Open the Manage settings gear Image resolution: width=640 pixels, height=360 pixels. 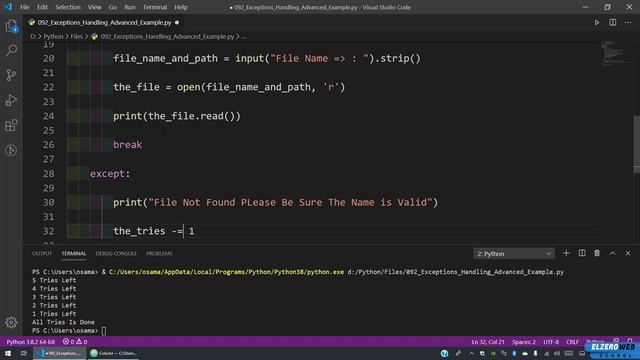(x=11, y=322)
